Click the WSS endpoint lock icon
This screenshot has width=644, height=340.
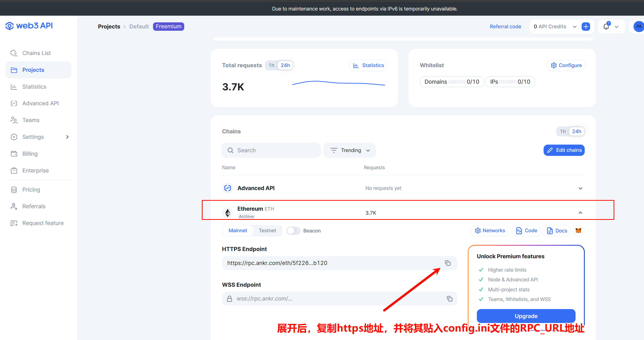coord(229,299)
